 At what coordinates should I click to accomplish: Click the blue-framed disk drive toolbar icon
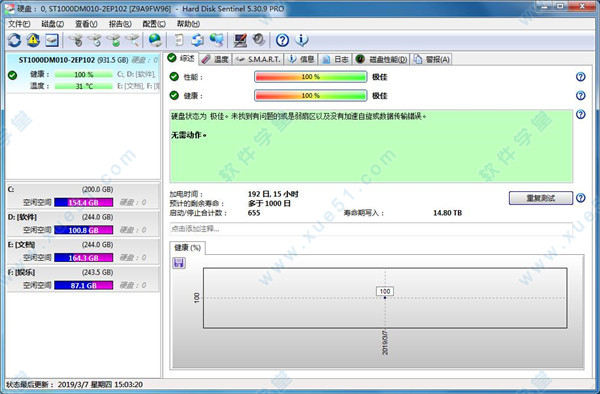(52, 40)
